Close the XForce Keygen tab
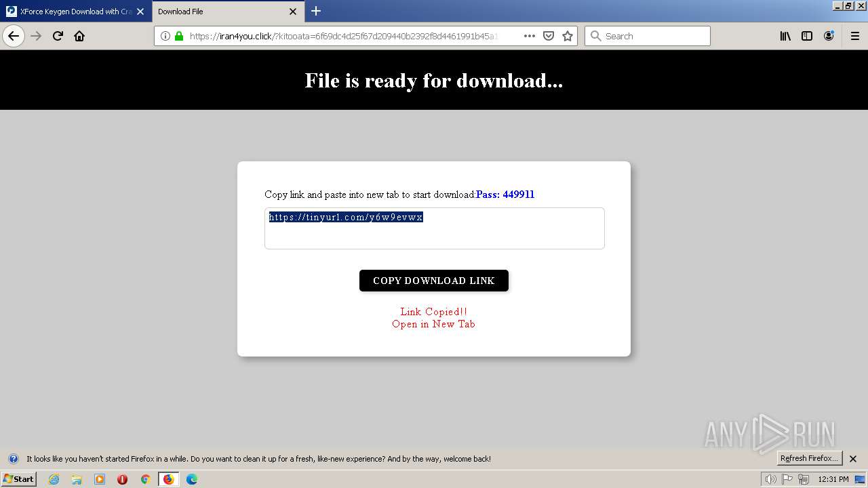Screen dimensions: 868x488 (140, 12)
